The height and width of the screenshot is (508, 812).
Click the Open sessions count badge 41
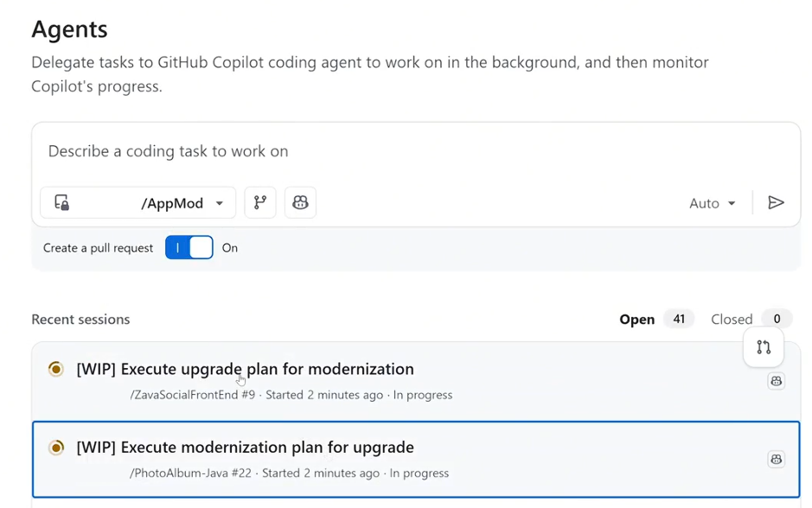[x=679, y=320]
